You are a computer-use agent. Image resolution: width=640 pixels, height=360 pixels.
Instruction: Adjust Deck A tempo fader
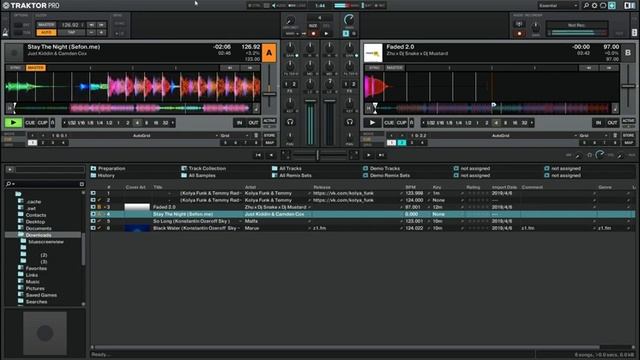click(x=269, y=93)
